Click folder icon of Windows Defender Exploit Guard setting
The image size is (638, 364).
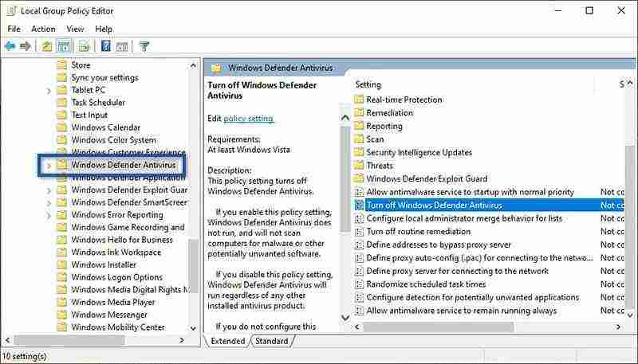point(359,178)
